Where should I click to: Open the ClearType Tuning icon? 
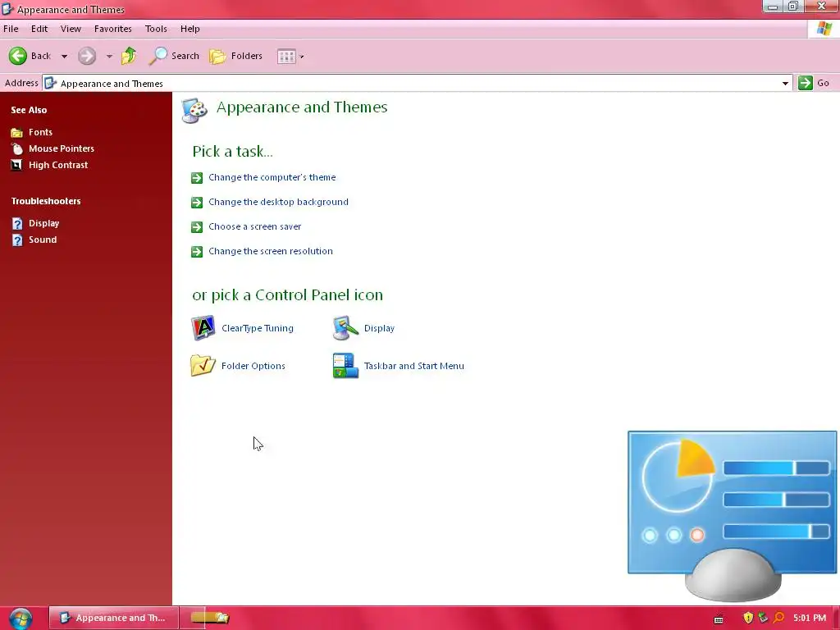(203, 328)
